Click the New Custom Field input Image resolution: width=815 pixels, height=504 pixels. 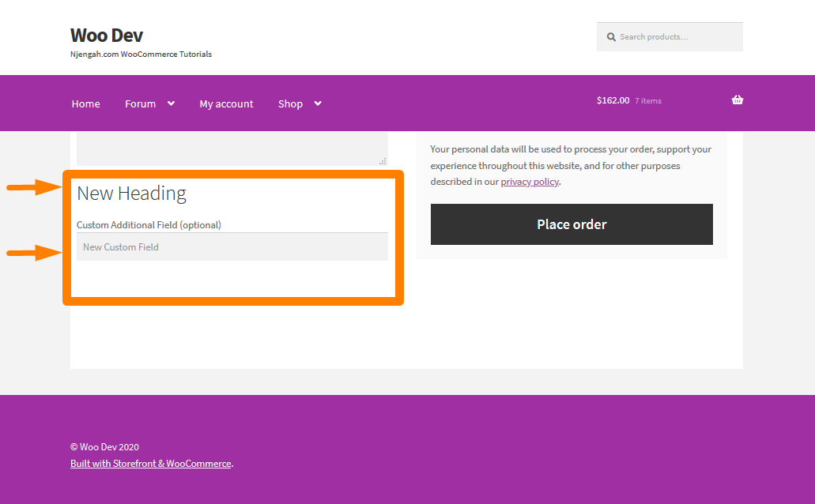click(x=232, y=246)
